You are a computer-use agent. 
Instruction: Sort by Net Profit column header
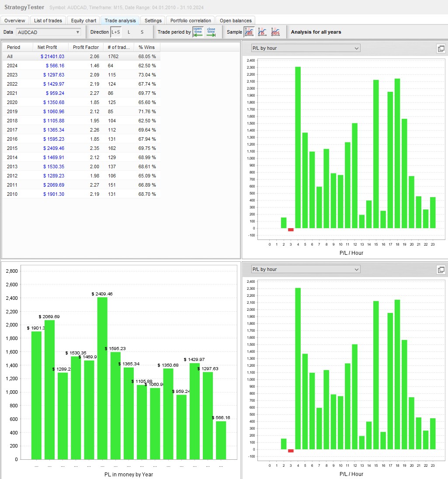coord(51,47)
